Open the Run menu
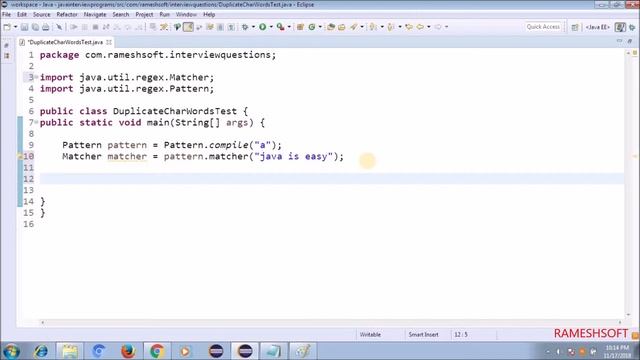 (x=164, y=14)
